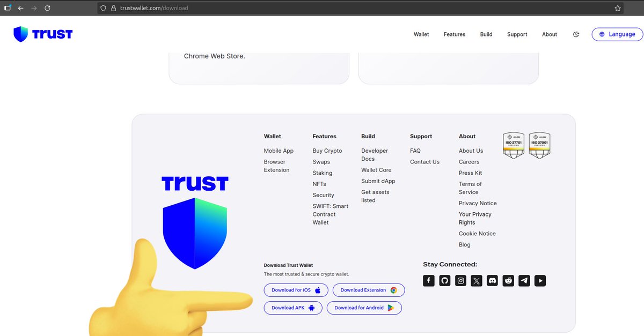Open the Instagram social icon
644x336 pixels.
click(460, 280)
